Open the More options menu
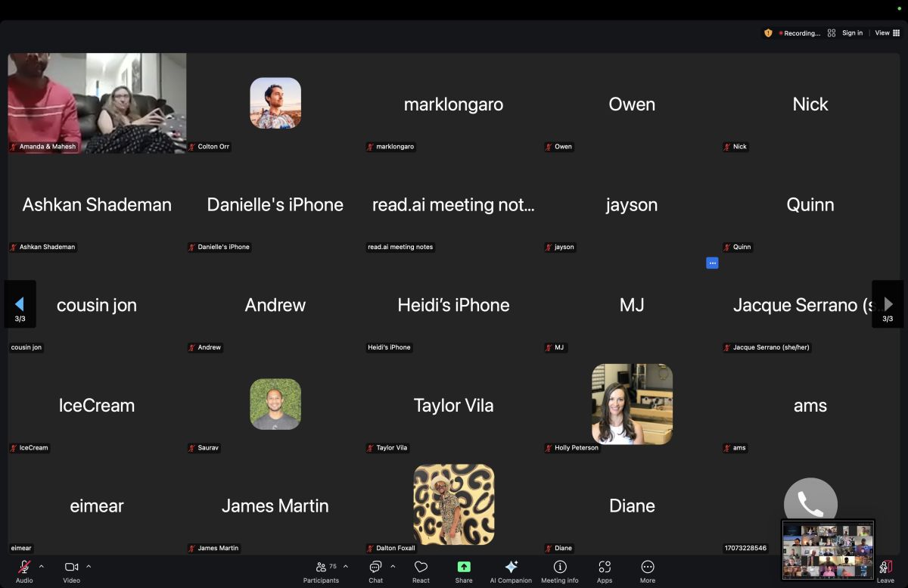 pyautogui.click(x=648, y=567)
